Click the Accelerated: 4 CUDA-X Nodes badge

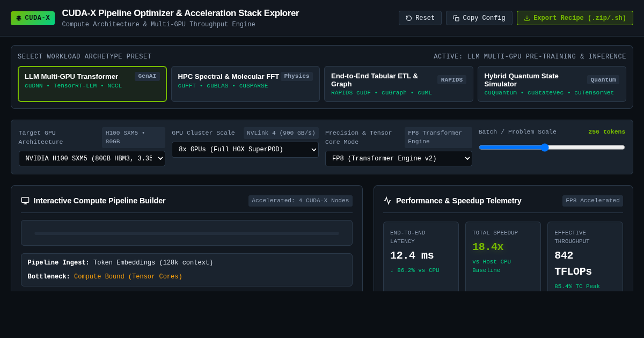[x=301, y=201]
